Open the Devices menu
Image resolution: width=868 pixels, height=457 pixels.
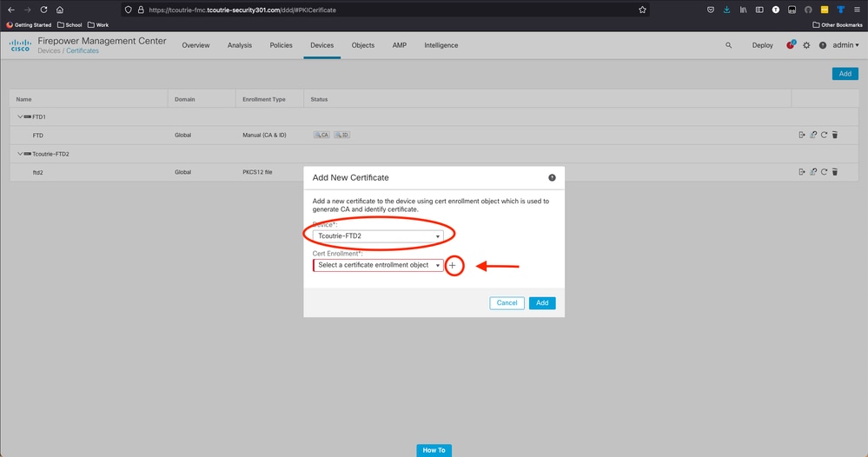(x=322, y=45)
